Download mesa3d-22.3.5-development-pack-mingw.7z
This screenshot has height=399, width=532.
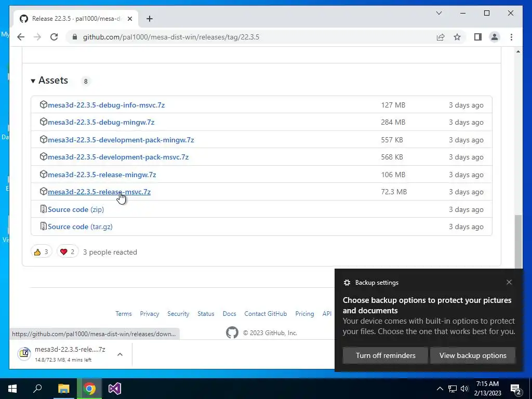click(121, 140)
